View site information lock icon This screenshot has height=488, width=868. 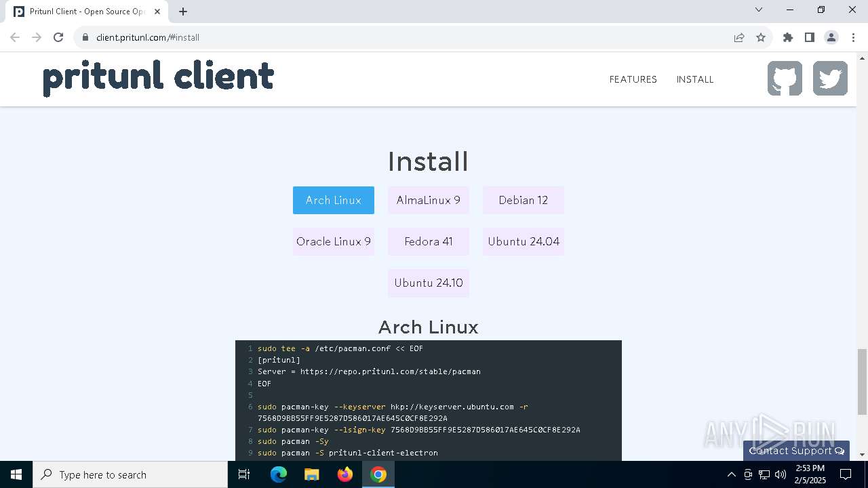[85, 37]
